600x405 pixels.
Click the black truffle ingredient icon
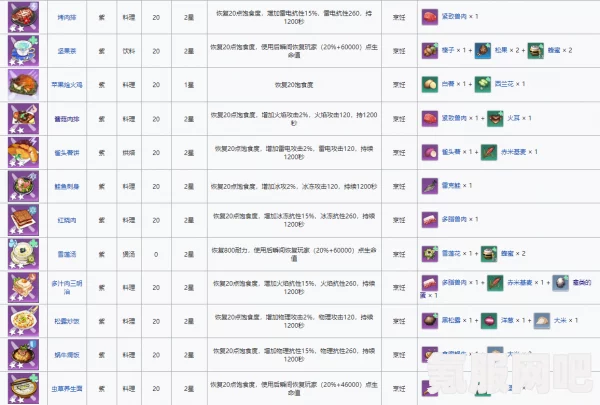pyautogui.click(x=430, y=320)
